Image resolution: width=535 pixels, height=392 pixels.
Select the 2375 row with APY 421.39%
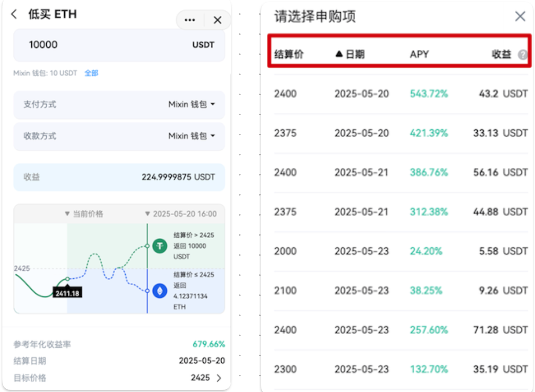[401, 133]
